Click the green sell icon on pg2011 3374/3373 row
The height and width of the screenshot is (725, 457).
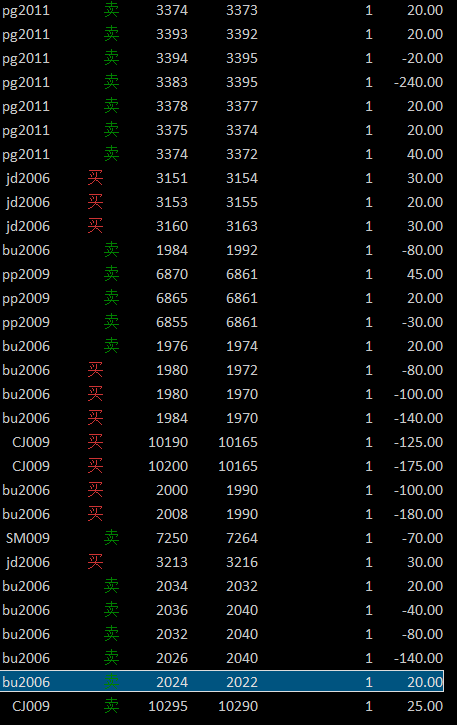coord(111,10)
